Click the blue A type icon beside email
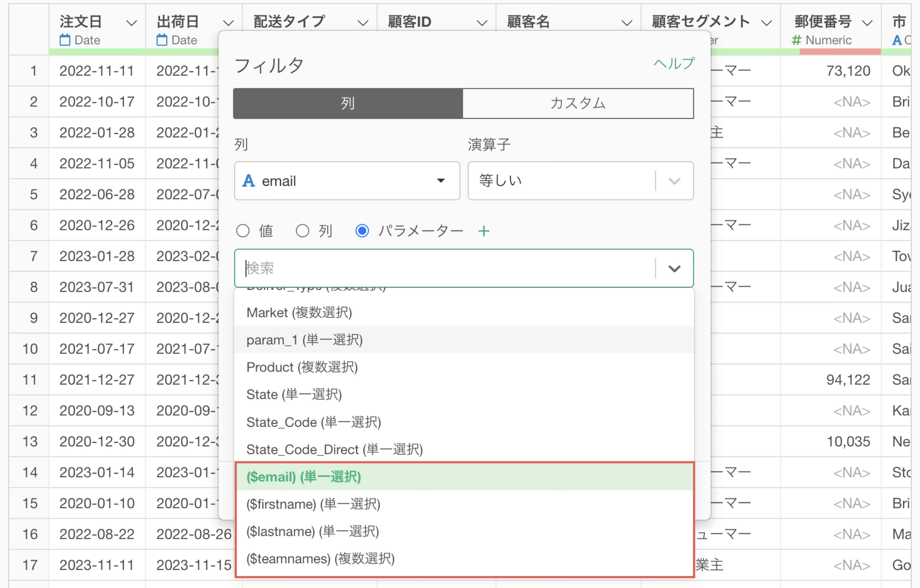Screen dimensions: 920x588 [x=249, y=181]
